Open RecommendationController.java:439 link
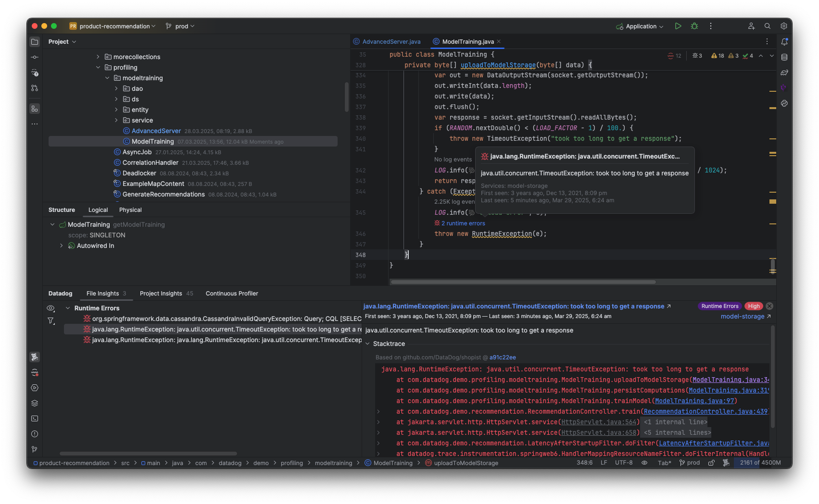The width and height of the screenshot is (819, 504). [x=706, y=411]
